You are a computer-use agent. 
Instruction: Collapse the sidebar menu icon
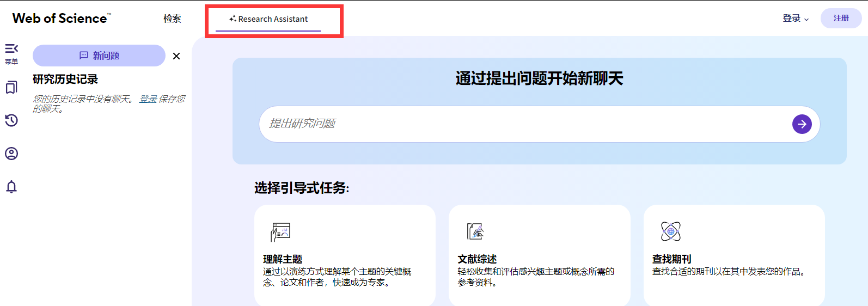click(11, 50)
